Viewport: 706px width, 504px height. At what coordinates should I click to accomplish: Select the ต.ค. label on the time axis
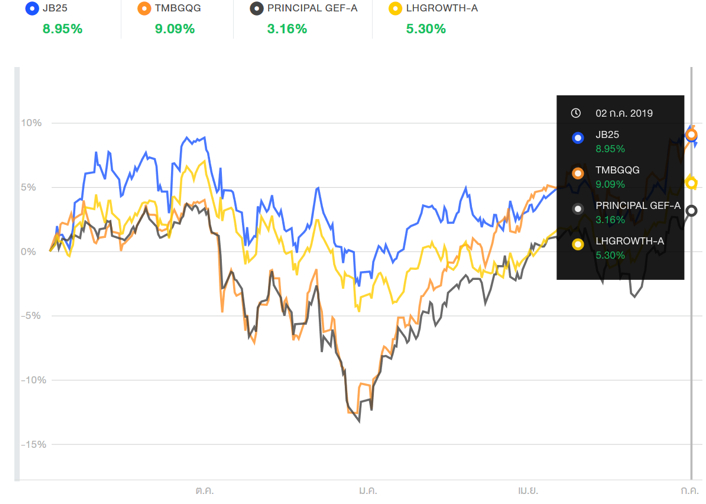205,490
